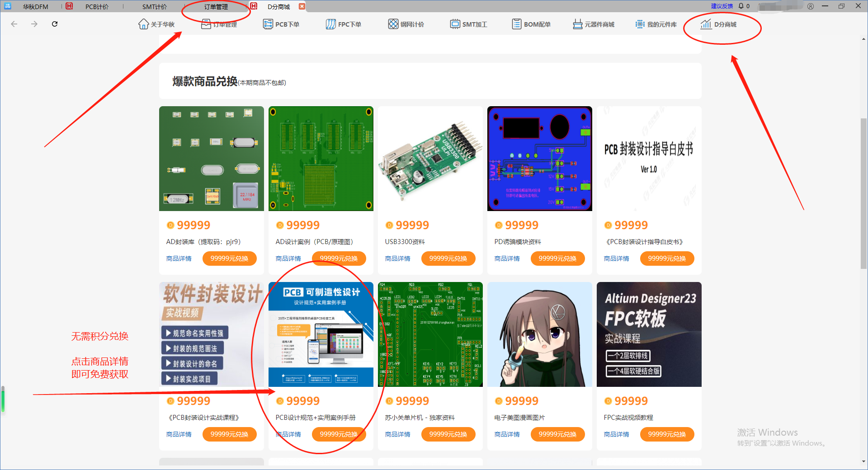Viewport: 868px width, 470px height.
Task: Open the PCB封装设计指导白皮书 cover image
Action: click(x=649, y=159)
